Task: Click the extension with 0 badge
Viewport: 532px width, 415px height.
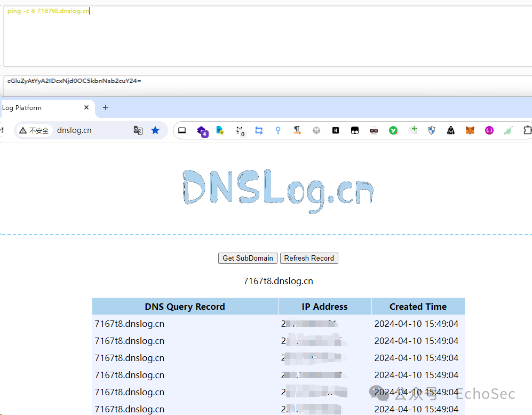Action: point(240,131)
